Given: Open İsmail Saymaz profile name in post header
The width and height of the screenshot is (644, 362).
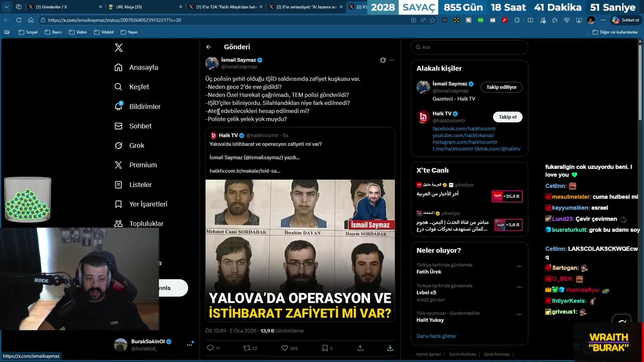Looking at the screenshot, I should pos(238,60).
